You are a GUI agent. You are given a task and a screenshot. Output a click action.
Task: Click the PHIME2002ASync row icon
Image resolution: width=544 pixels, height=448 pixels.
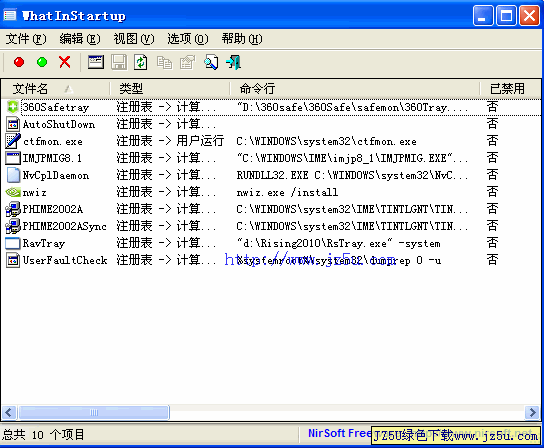click(13, 226)
